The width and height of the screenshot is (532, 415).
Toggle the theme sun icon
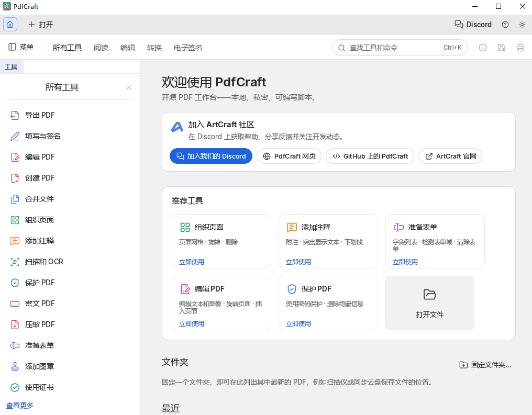[x=522, y=25]
